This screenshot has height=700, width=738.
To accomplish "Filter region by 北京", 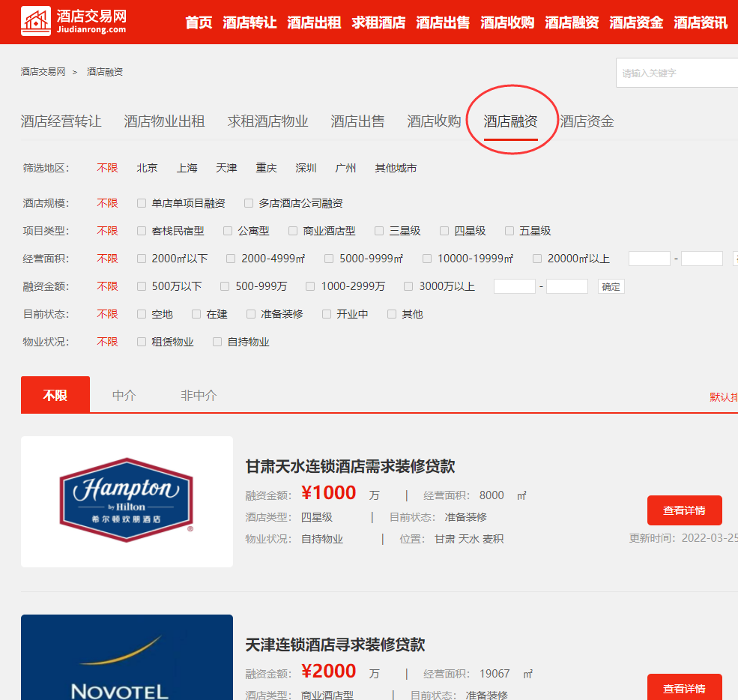I will pos(147,168).
